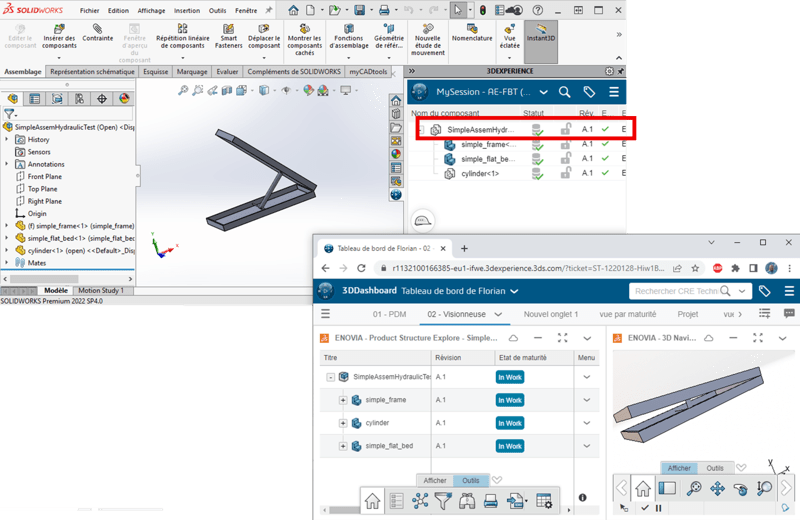Click the 3DEXPERIENCE panel settings gear
Screen dimensions: 800x520
(609, 71)
